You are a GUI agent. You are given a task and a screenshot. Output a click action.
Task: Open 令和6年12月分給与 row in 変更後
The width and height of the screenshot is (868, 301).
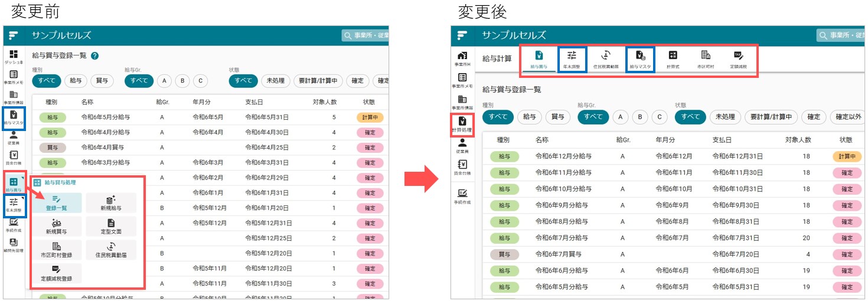pyautogui.click(x=673, y=156)
